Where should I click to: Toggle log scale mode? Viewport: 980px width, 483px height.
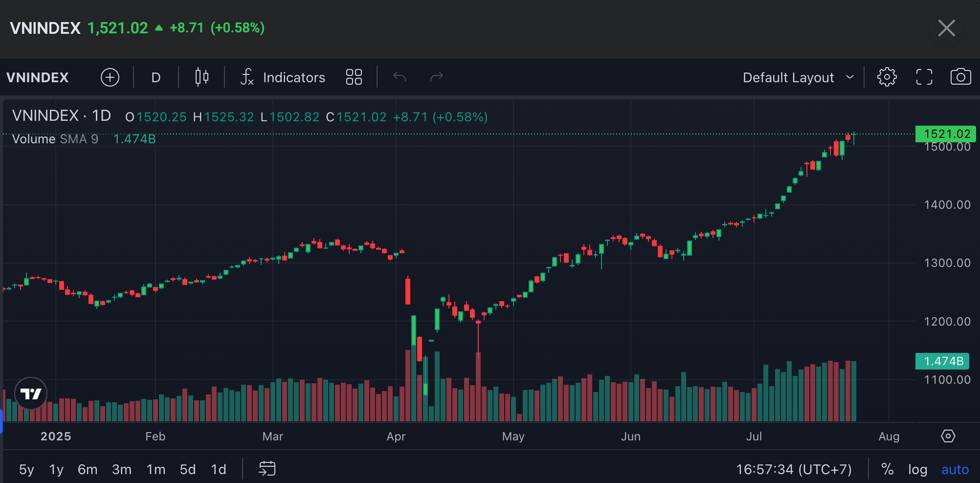point(917,469)
